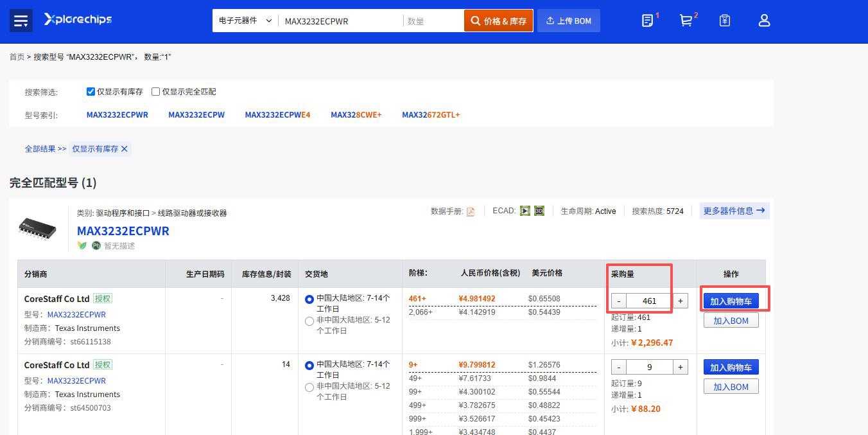Select MAX328CWE+ in the 型号索引 row
The image size is (868, 435).
(356, 114)
